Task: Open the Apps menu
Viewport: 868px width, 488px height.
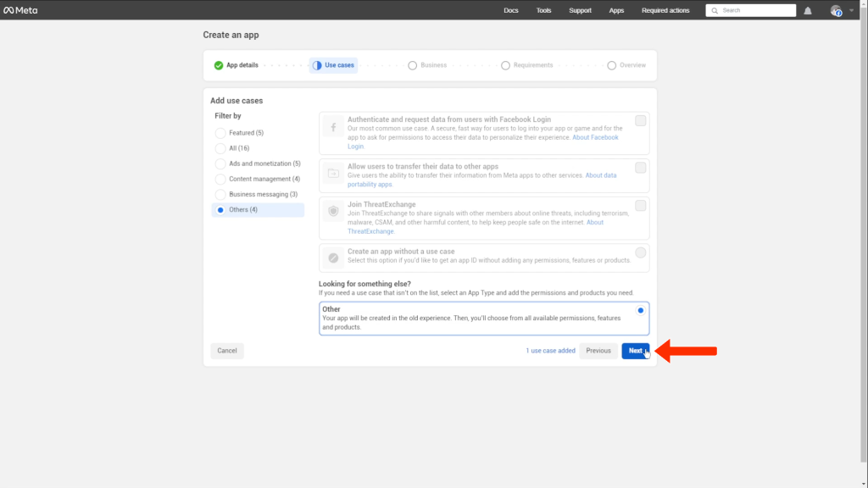Action: coord(616,10)
